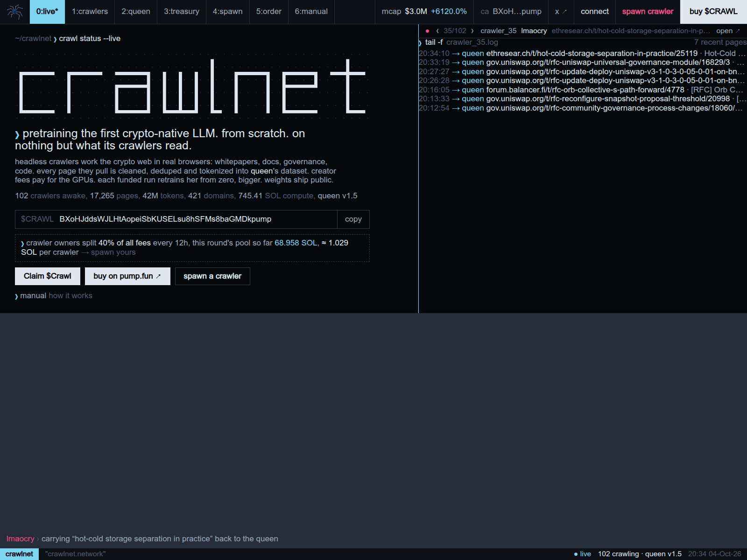Open the 2:queen tab

click(x=136, y=12)
